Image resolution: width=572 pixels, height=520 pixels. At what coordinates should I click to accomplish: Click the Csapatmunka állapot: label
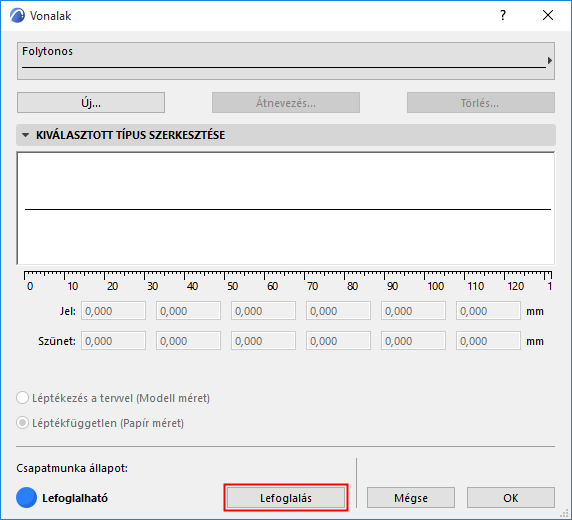72,468
